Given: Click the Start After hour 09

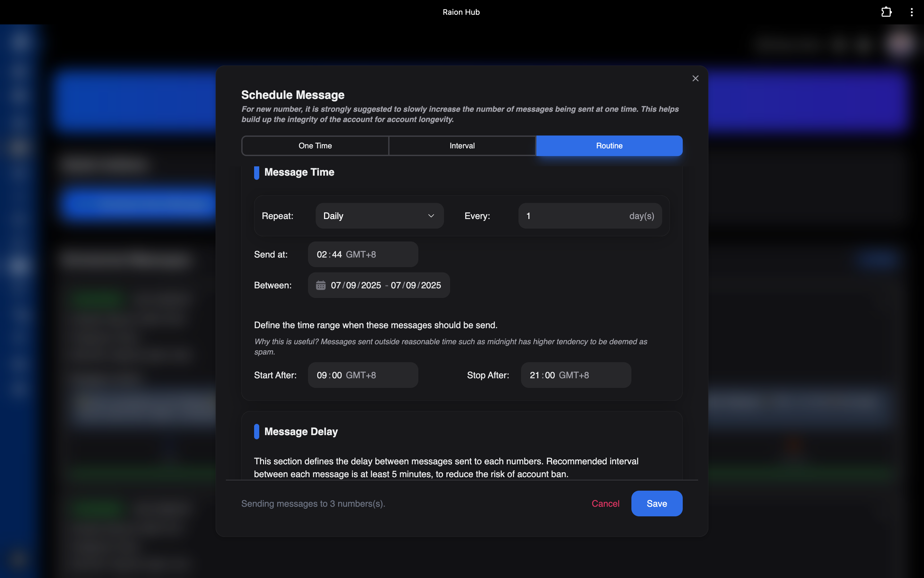Looking at the screenshot, I should point(322,375).
